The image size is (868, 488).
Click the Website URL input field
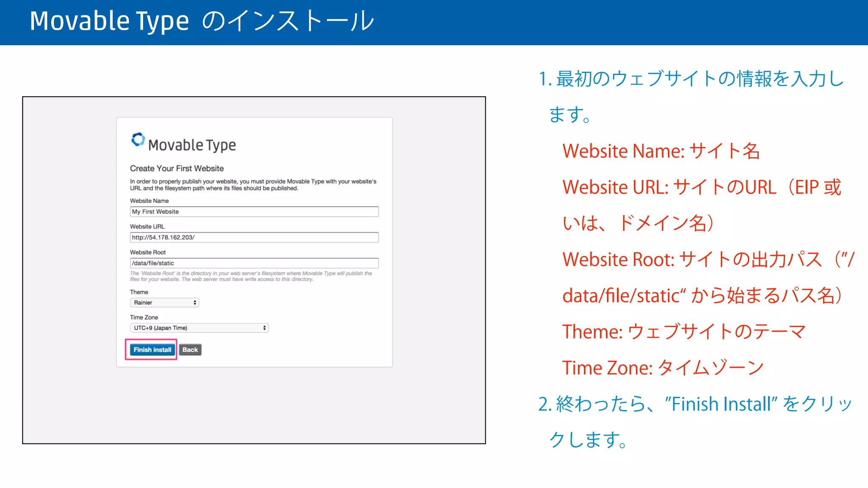pyautogui.click(x=254, y=237)
